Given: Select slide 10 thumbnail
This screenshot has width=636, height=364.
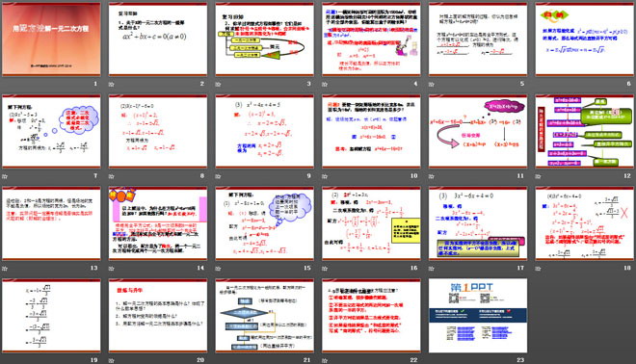Looking at the screenshot, I should 371,131.
